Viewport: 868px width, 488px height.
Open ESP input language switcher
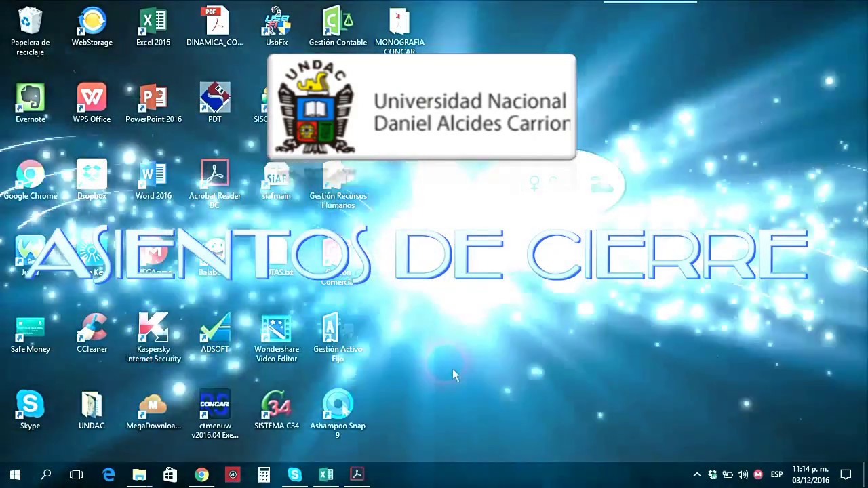click(777, 474)
